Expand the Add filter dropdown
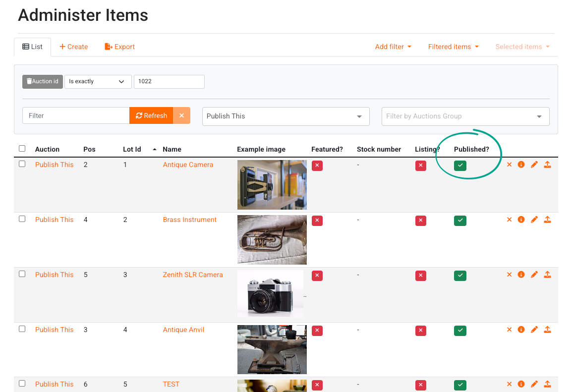Screen dimensions: 572x392 [393, 47]
